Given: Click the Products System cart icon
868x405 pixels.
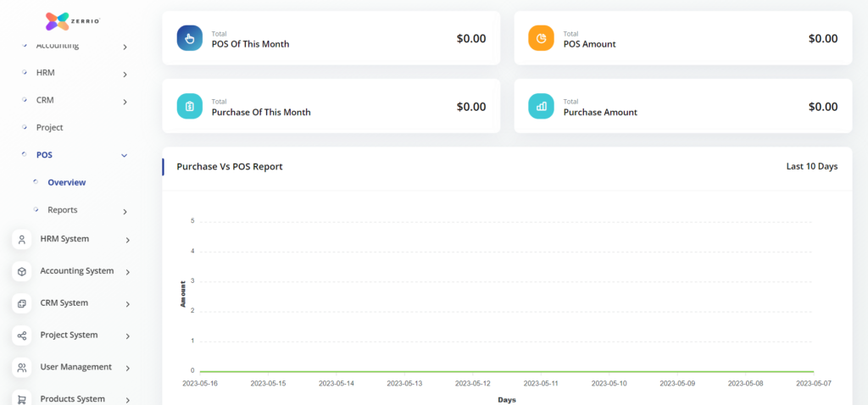Looking at the screenshot, I should click(22, 398).
